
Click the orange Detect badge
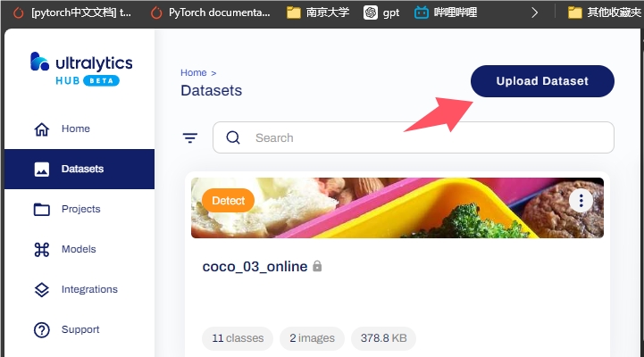[x=228, y=201]
